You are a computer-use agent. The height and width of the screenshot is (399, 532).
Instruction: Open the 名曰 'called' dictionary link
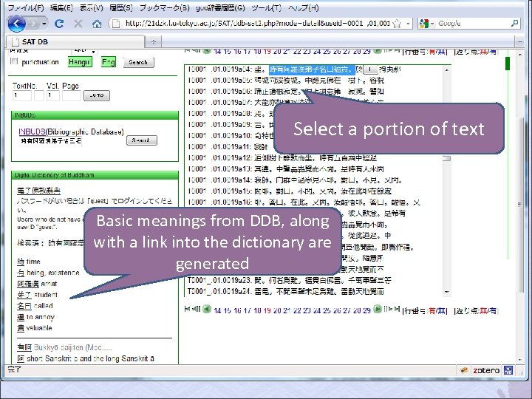click(24, 306)
